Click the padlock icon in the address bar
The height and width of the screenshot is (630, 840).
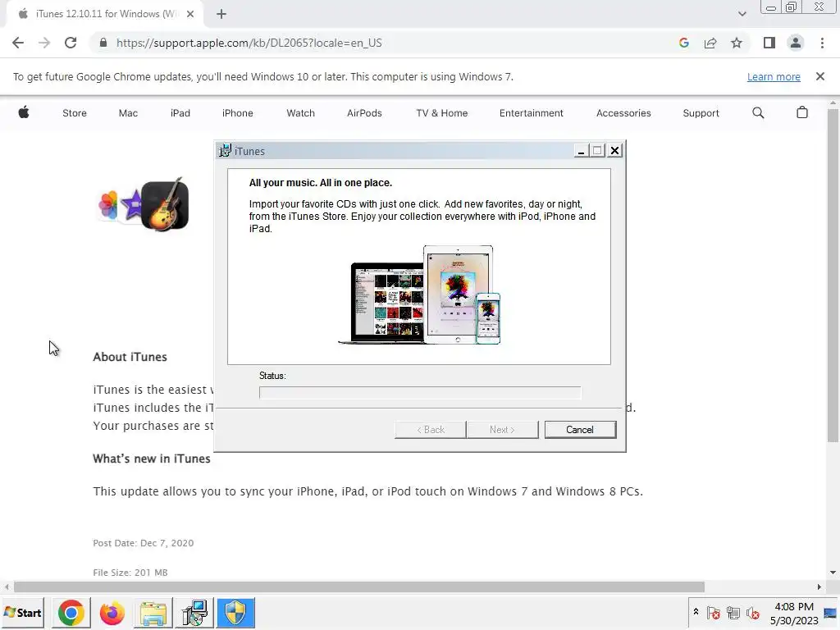103,43
